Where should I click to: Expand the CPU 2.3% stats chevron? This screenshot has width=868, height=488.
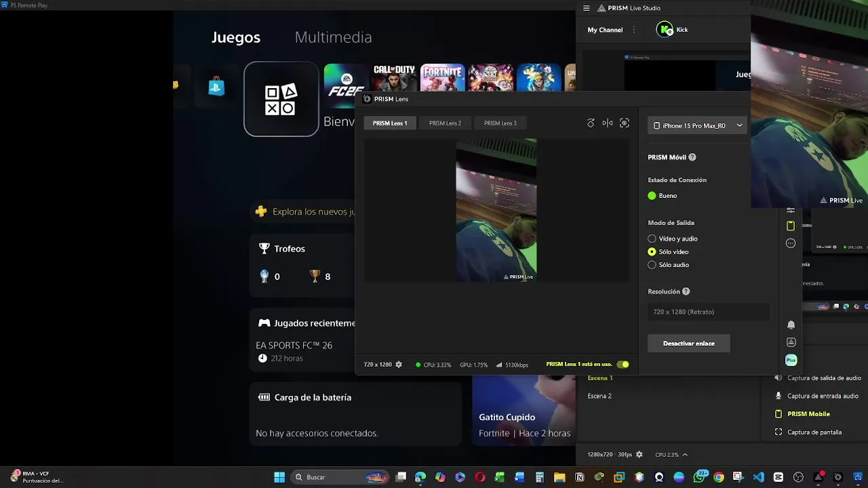685,455
